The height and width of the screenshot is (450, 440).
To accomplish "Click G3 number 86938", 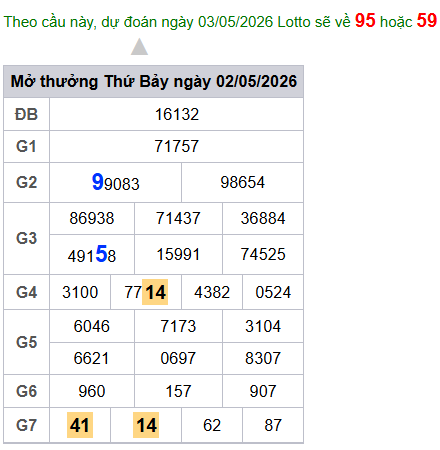I will [92, 218].
